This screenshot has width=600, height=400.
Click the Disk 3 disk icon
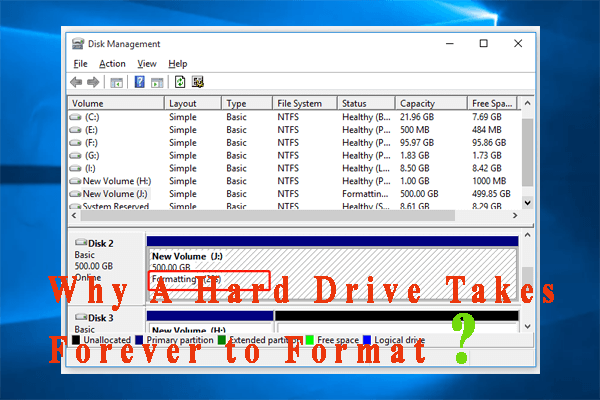[81, 317]
